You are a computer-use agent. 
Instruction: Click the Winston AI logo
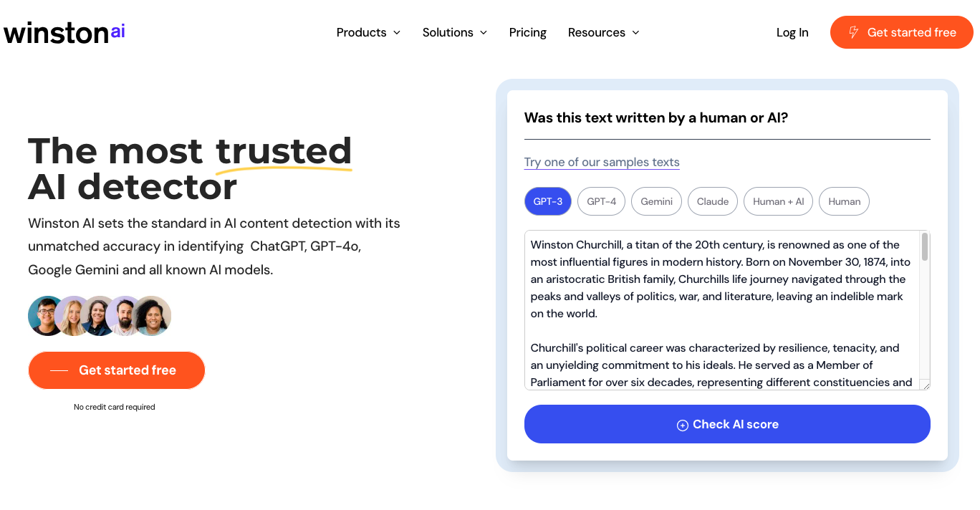[64, 32]
